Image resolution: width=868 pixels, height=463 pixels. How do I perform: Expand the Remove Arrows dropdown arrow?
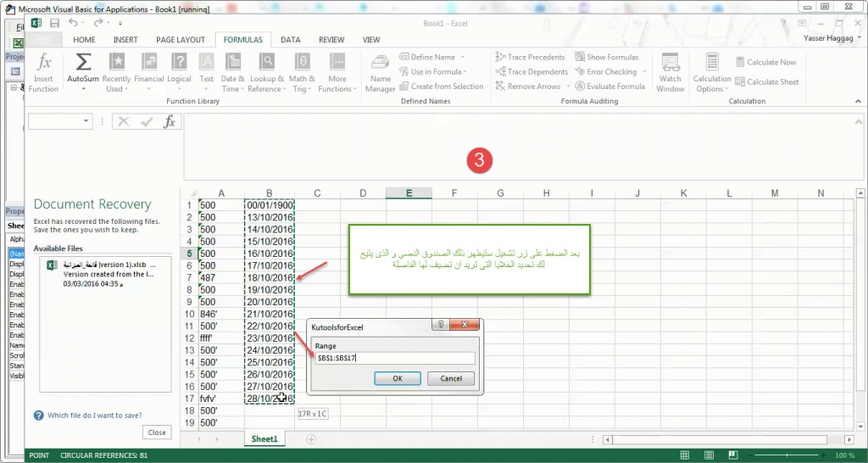click(x=568, y=86)
